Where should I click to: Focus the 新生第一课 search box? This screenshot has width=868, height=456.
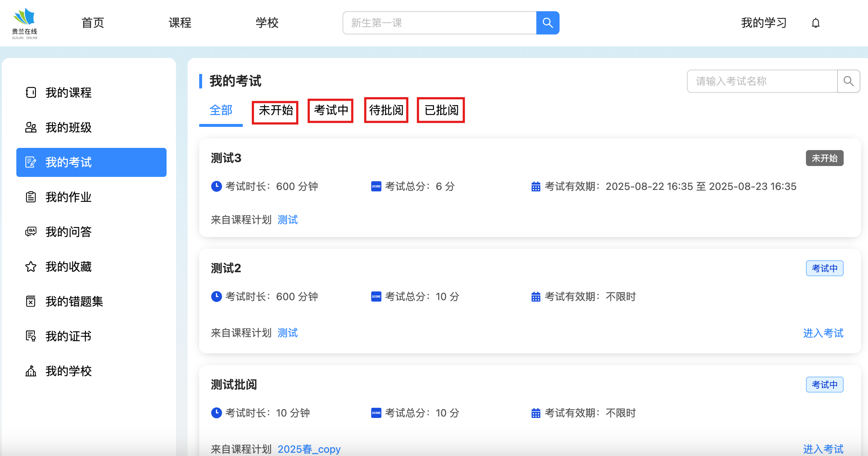pos(439,23)
